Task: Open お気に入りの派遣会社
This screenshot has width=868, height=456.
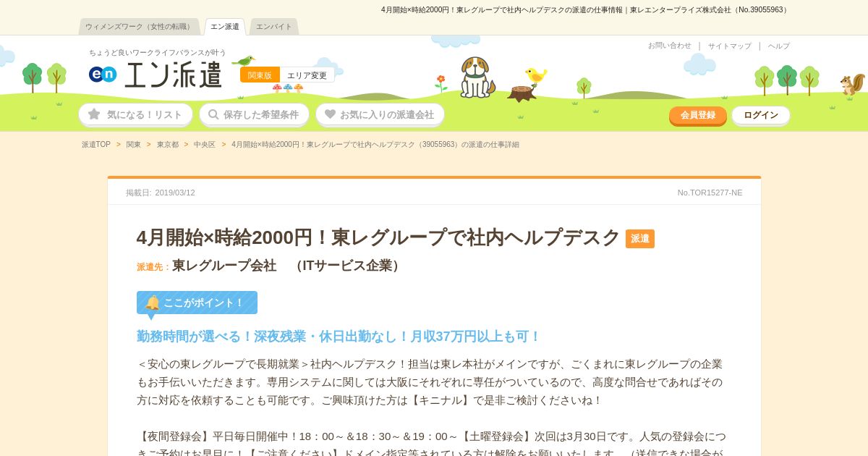Action: 380,114
